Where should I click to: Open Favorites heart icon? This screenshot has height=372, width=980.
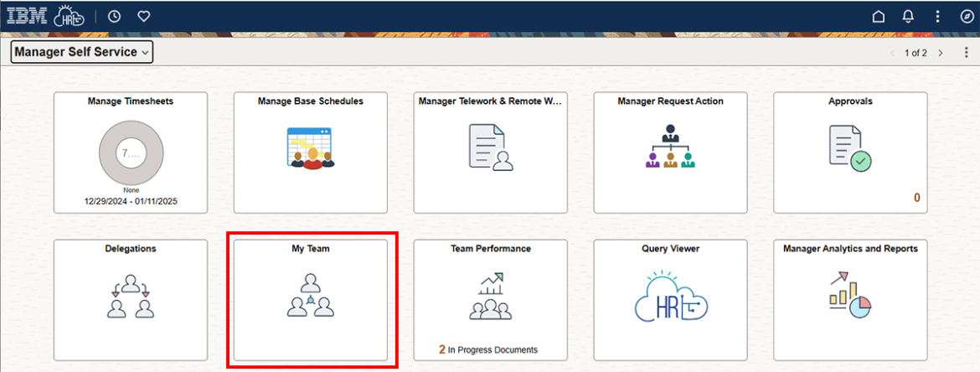click(143, 16)
